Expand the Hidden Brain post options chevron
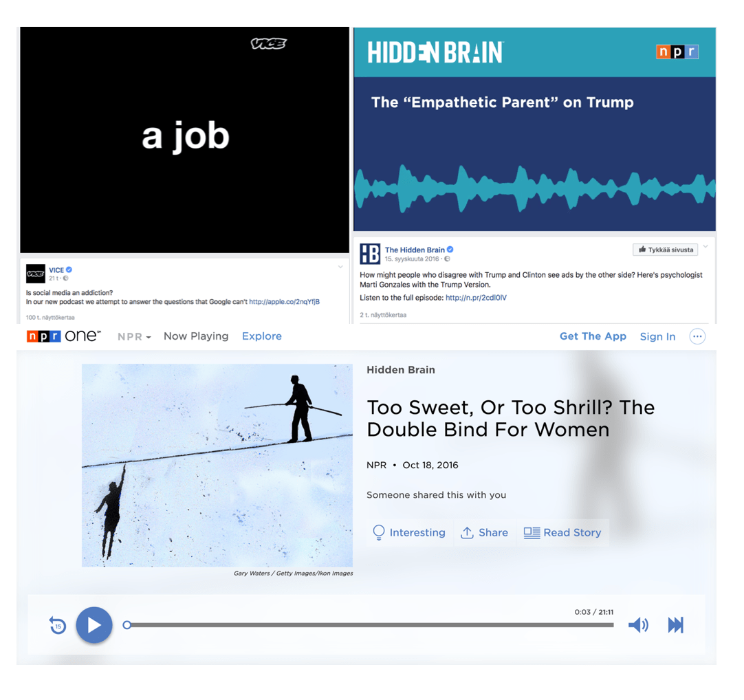Viewport: 744px width, 700px height. coord(705,246)
